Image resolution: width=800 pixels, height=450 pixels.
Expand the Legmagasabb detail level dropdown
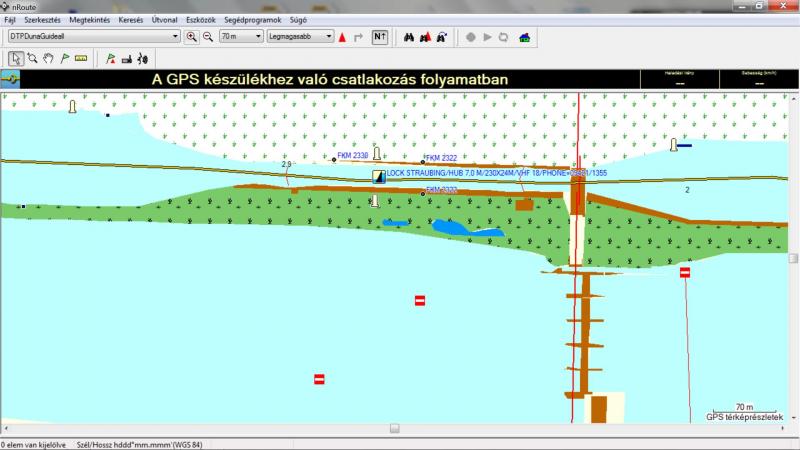[328, 37]
